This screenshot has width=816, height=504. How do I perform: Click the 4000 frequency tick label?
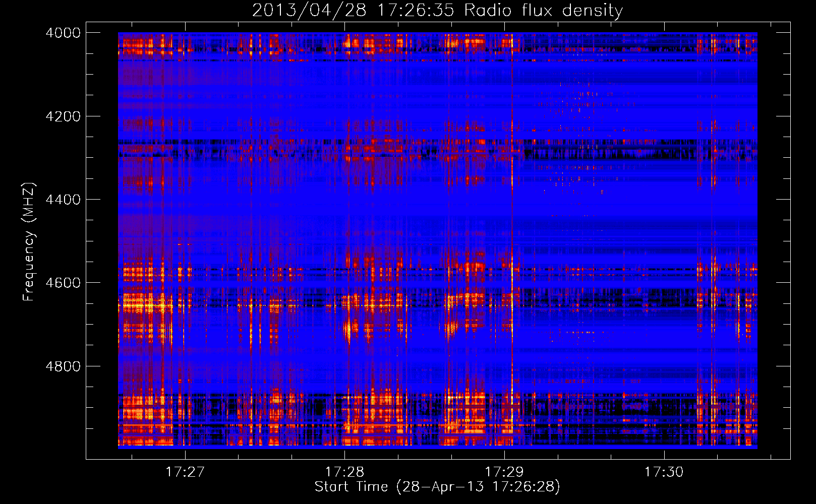tap(63, 33)
